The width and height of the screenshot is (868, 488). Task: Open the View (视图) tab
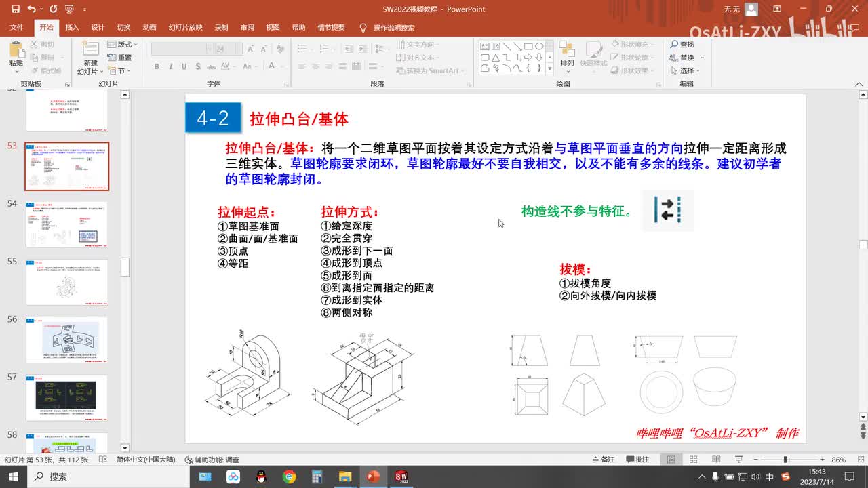click(273, 27)
